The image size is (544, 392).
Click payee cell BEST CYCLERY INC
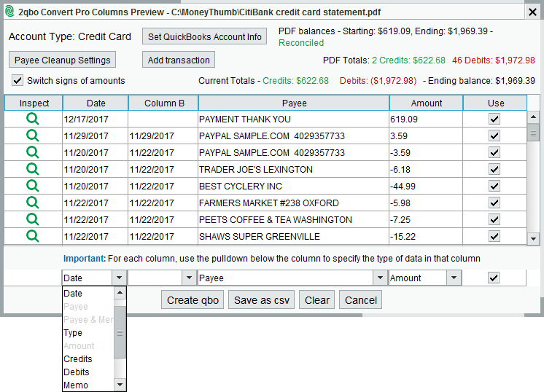click(293, 186)
